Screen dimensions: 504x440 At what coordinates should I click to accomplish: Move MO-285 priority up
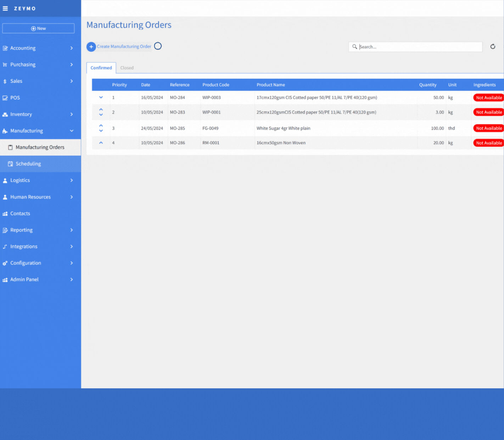pyautogui.click(x=101, y=125)
